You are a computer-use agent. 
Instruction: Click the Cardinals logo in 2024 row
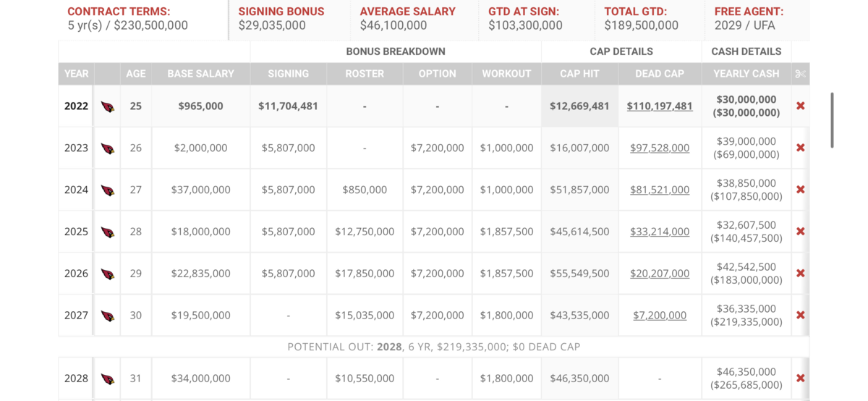108,190
